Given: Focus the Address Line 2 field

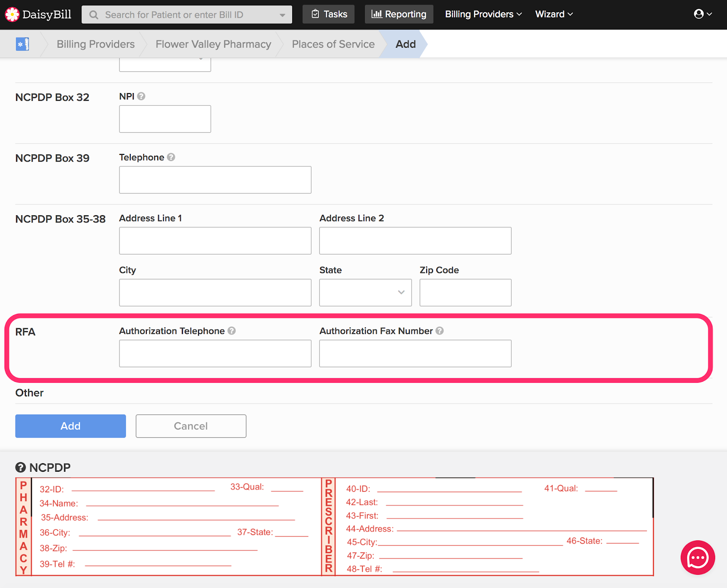Looking at the screenshot, I should 415,241.
